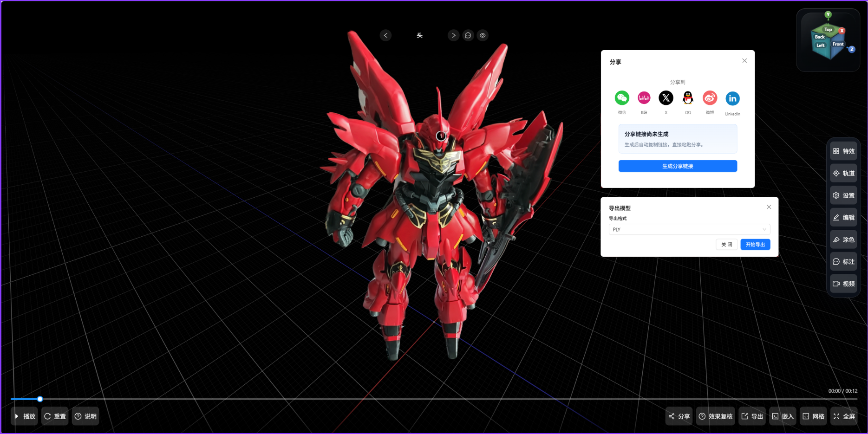Share to Bilibili (B站)

(644, 98)
